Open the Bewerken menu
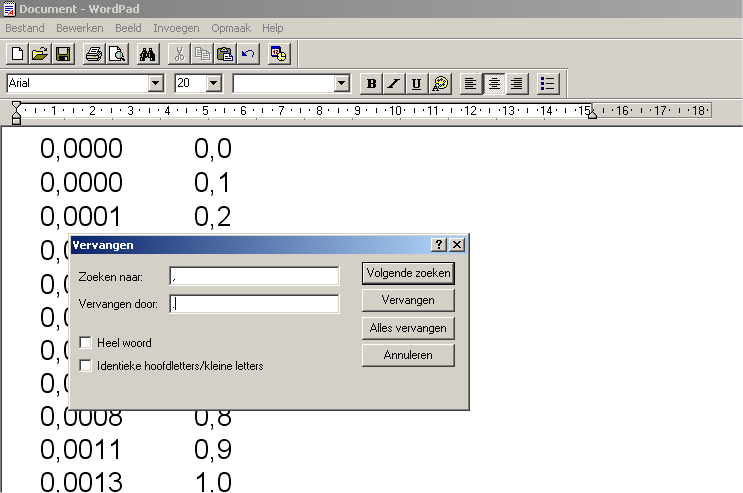 [80, 28]
